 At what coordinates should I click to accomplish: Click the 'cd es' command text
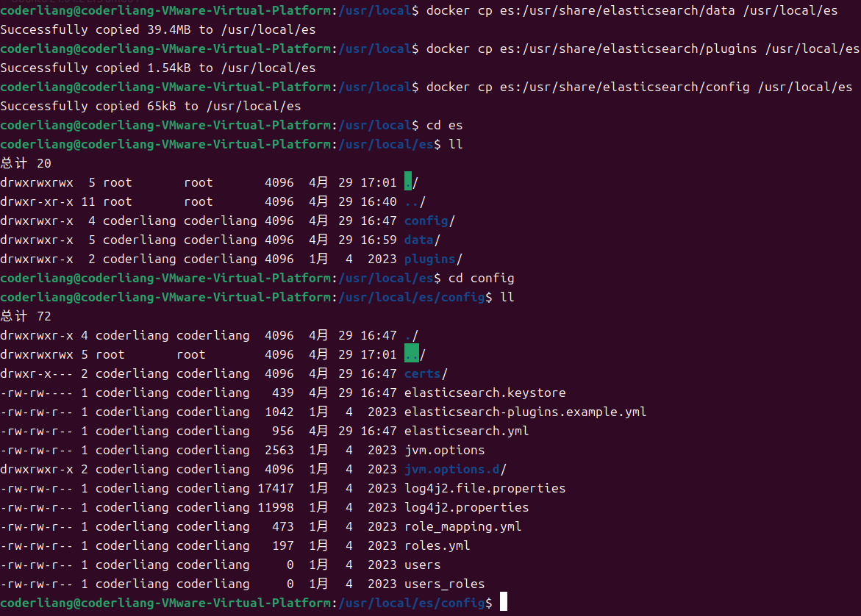pyautogui.click(x=445, y=126)
